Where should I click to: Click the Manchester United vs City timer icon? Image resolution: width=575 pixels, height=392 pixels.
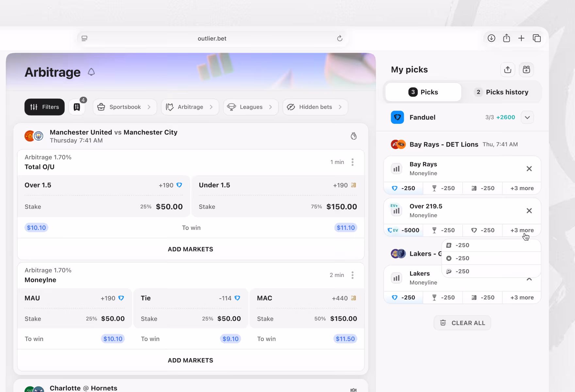pyautogui.click(x=353, y=136)
